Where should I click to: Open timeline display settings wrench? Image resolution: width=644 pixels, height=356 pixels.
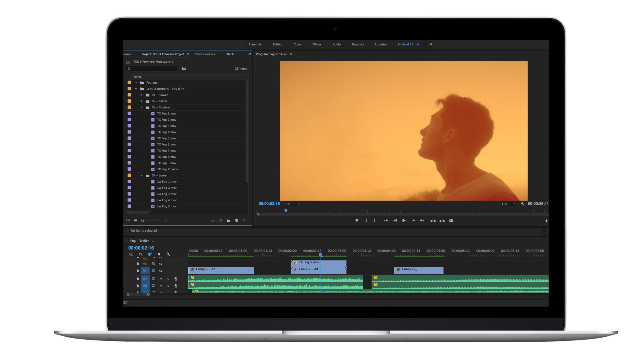pyautogui.click(x=169, y=254)
